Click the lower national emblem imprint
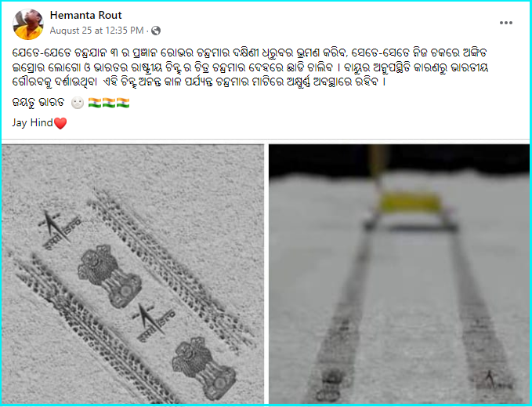Image resolution: width=532 pixels, height=407 pixels. (204, 368)
